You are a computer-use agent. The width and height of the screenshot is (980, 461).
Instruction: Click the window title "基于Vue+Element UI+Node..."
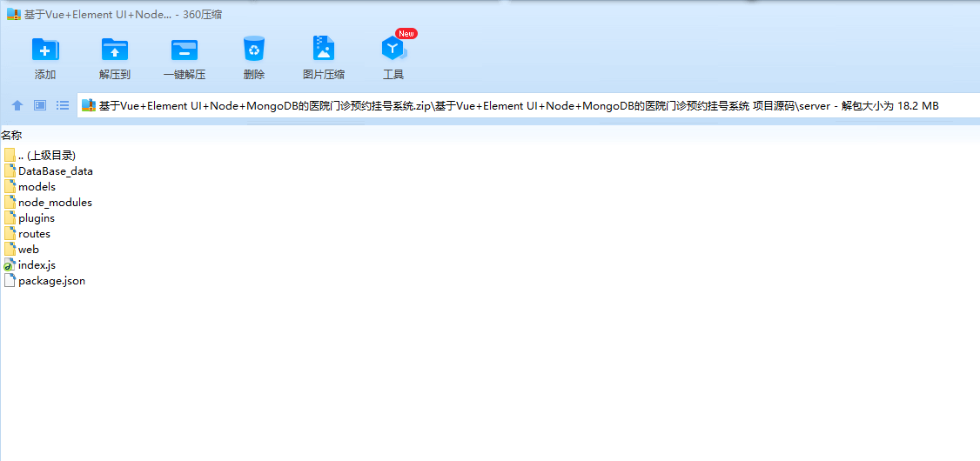click(x=97, y=15)
